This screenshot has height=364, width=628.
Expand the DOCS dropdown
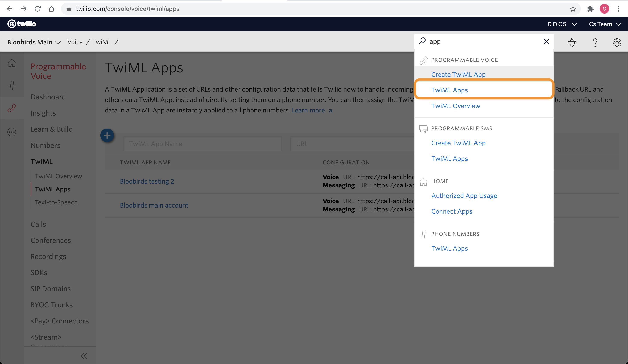562,24
